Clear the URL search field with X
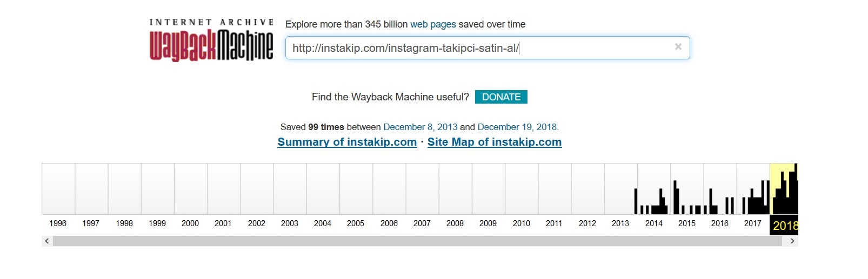Image resolution: width=868 pixels, height=279 pixels. pos(678,47)
